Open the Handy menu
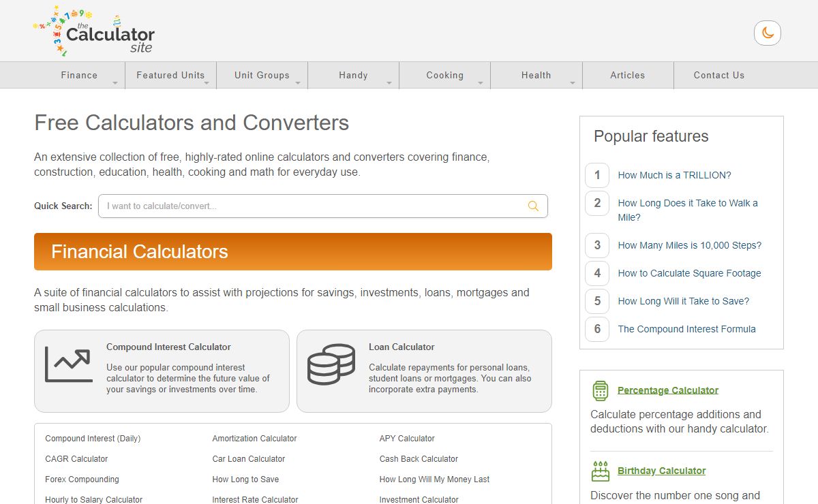The image size is (818, 504). point(353,75)
